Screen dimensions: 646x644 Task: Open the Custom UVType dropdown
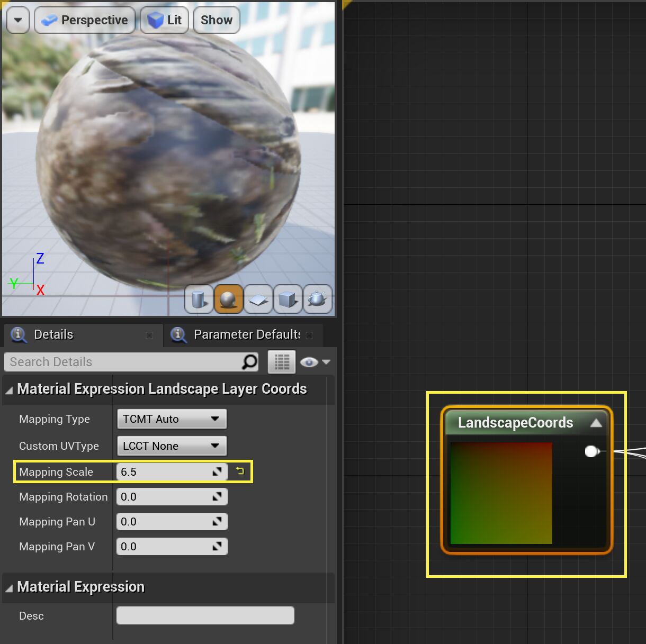pos(172,446)
